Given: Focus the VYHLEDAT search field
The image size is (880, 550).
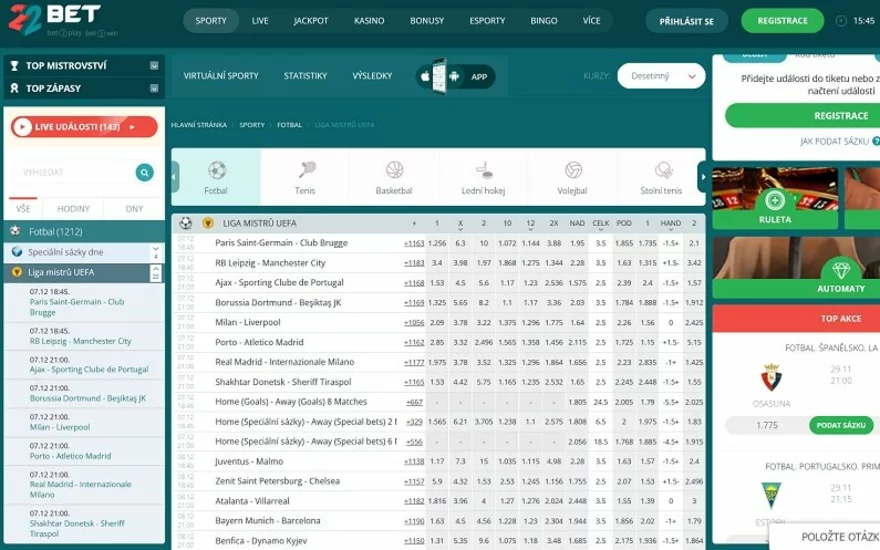Looking at the screenshot, I should [x=73, y=173].
